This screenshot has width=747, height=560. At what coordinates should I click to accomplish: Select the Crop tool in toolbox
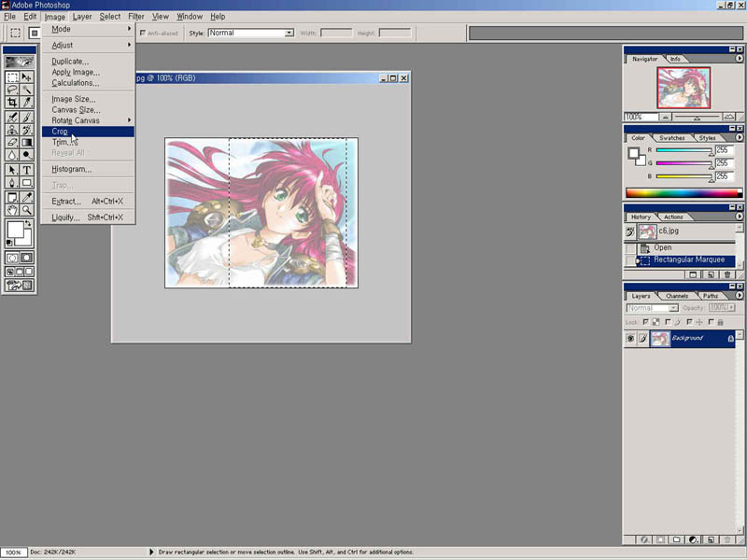tap(12, 102)
